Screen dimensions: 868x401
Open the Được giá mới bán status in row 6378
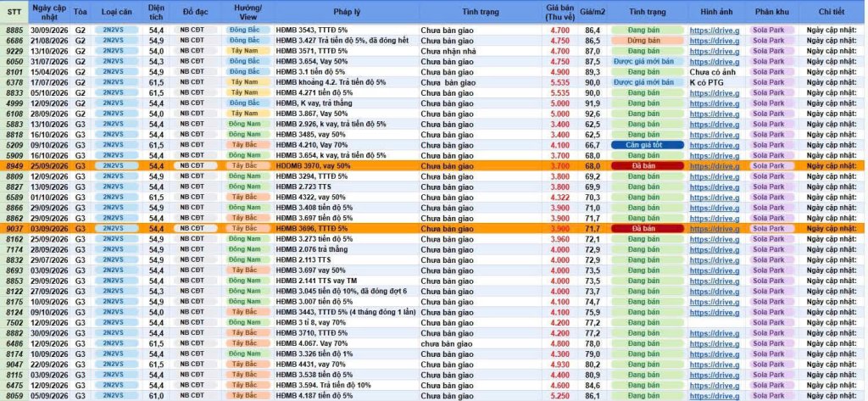click(x=647, y=82)
